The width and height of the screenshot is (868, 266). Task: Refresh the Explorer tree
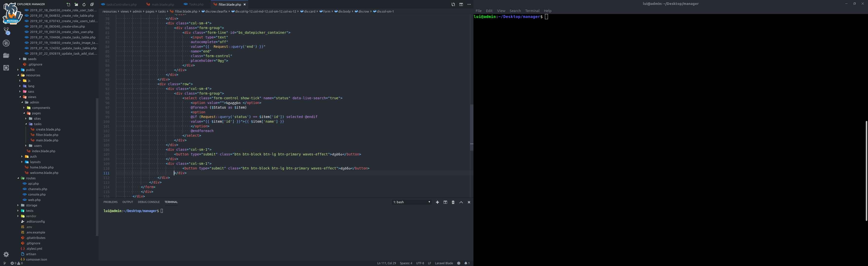[84, 4]
